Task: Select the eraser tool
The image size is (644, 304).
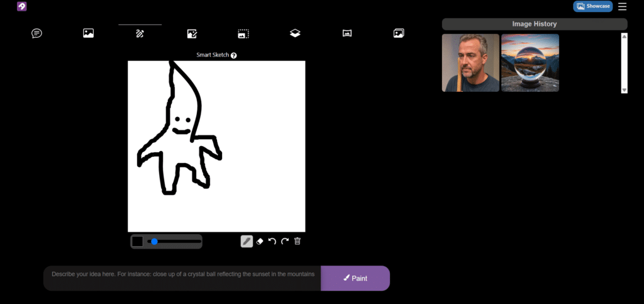Action: coord(260,242)
